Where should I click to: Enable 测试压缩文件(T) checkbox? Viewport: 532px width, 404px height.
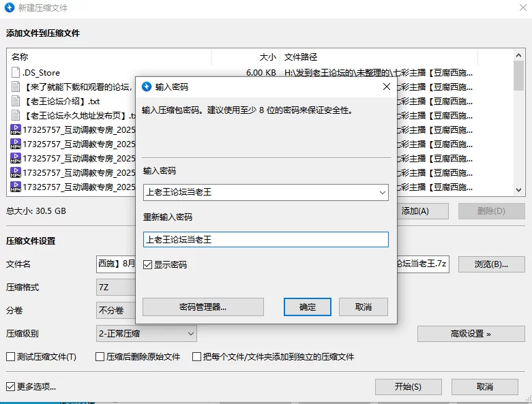point(10,356)
